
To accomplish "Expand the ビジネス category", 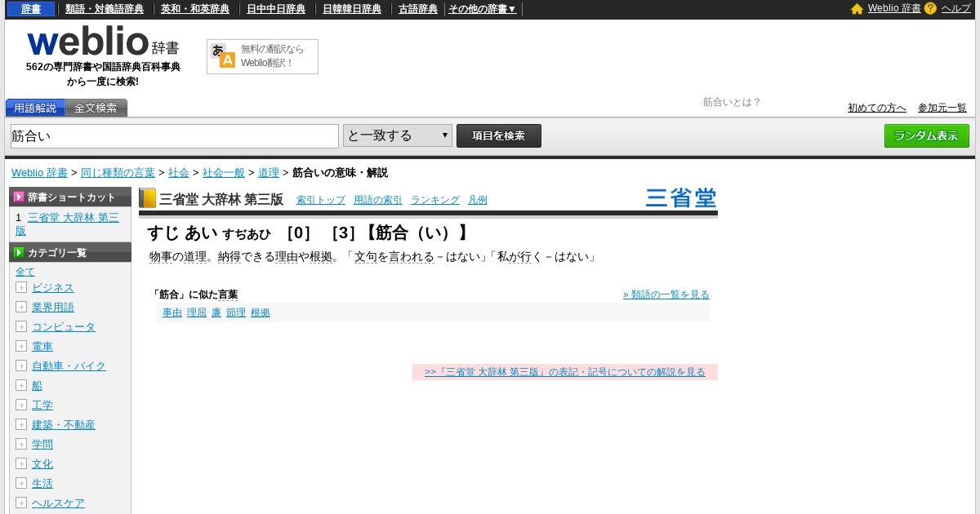I will 21,287.
